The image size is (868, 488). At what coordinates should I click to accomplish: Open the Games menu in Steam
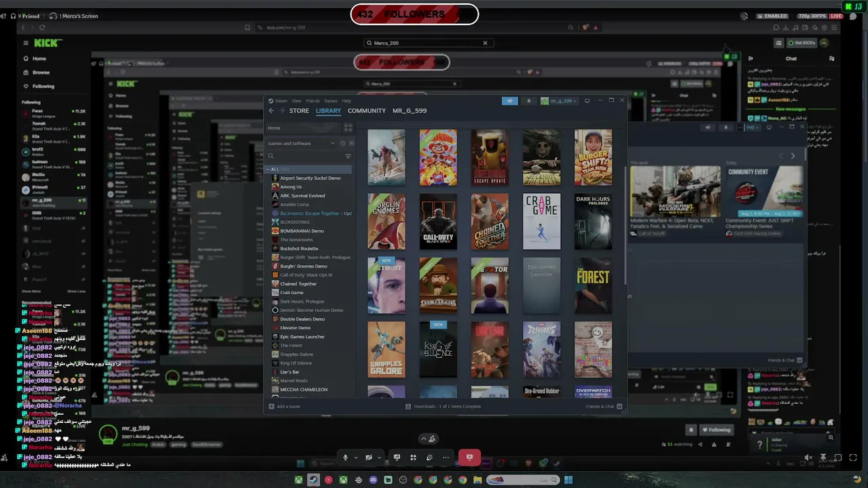click(331, 101)
